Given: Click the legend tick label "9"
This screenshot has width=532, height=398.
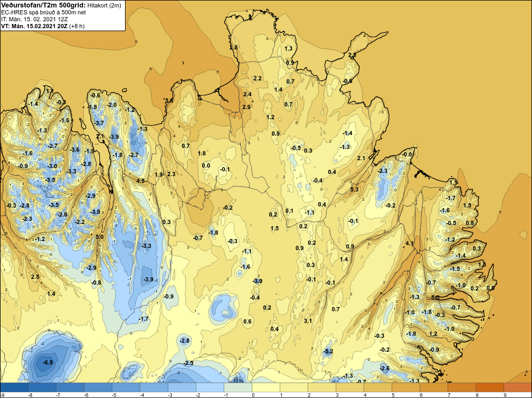Looking at the screenshot, I should [505, 395].
